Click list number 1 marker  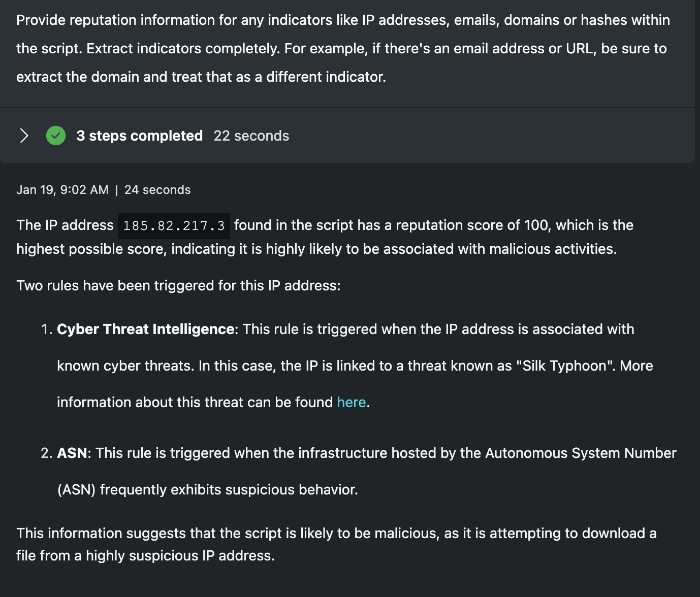coord(47,329)
